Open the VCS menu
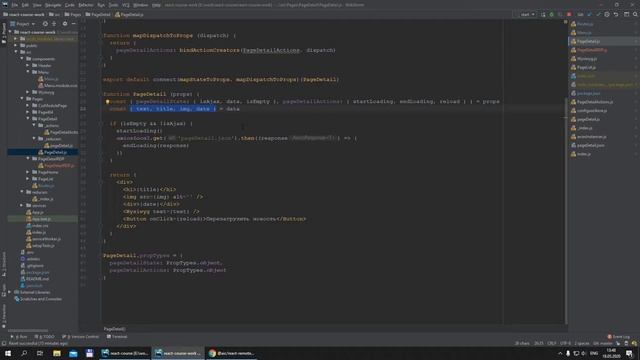This screenshot has width=640, height=360. click(126, 5)
